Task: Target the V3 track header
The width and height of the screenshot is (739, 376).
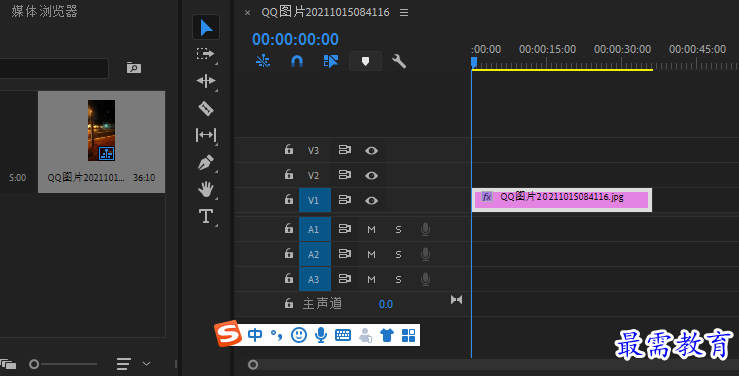Action: pyautogui.click(x=313, y=150)
